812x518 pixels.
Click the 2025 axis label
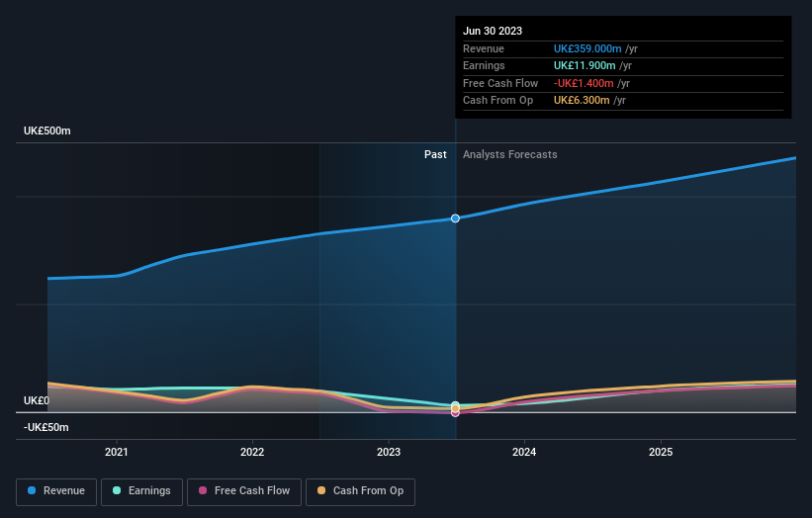click(x=661, y=453)
